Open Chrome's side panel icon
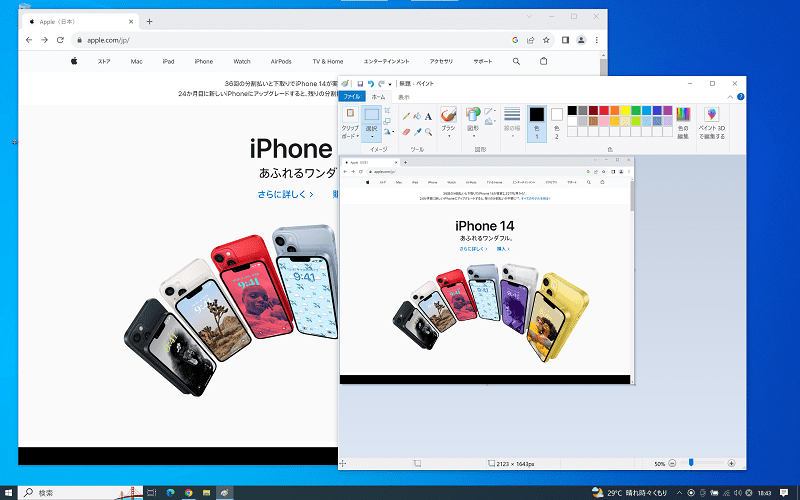The height and width of the screenshot is (500, 800). point(565,40)
